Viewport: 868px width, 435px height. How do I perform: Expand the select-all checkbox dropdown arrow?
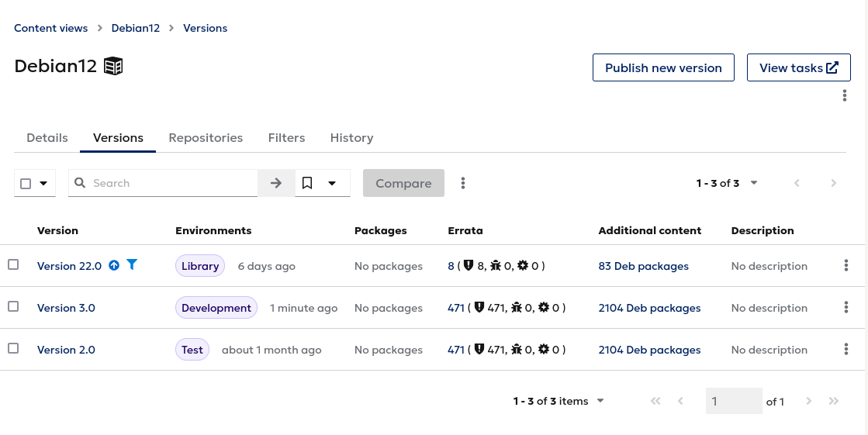[43, 184]
